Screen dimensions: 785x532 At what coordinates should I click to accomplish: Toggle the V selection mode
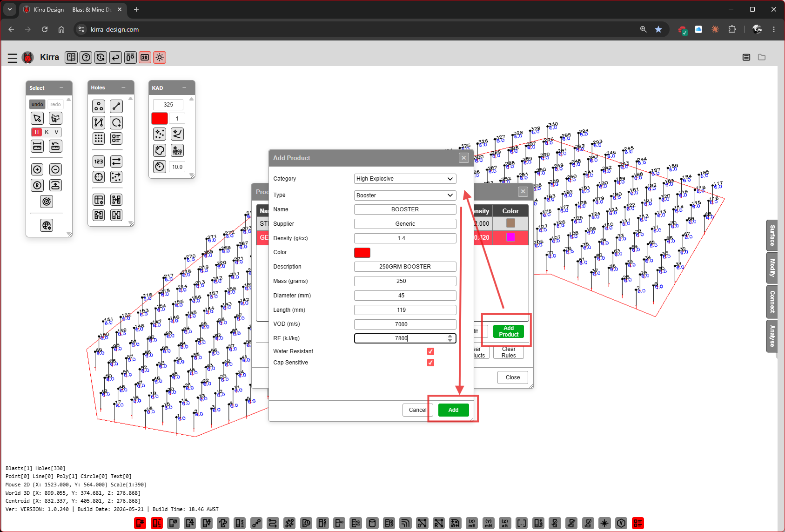pos(56,132)
